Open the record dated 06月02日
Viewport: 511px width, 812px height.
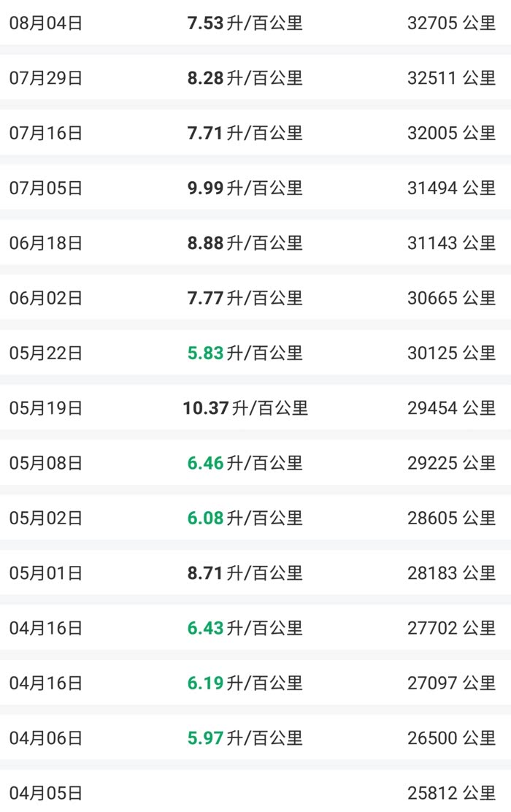click(46, 298)
